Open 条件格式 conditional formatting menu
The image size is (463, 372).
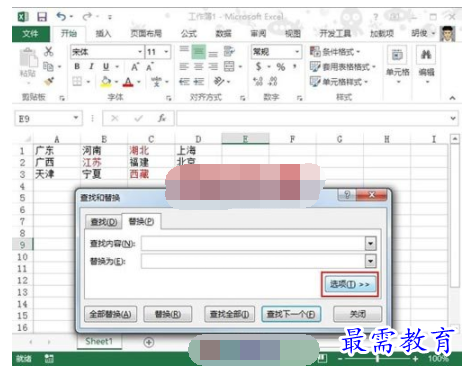[335, 52]
